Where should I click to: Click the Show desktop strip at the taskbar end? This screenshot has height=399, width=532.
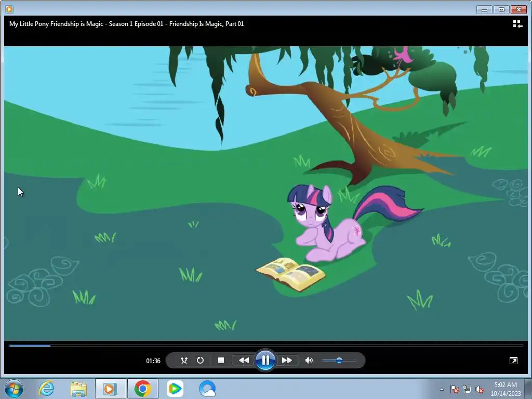pos(528,389)
